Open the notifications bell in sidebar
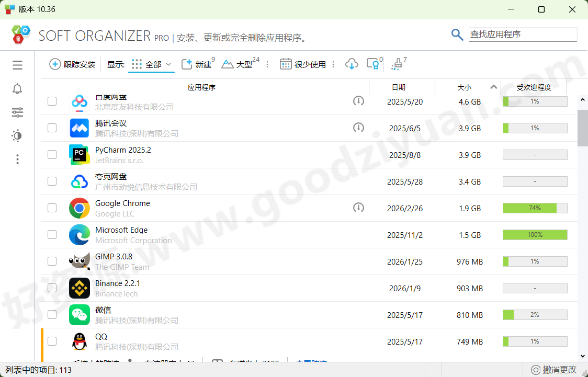 (17, 89)
